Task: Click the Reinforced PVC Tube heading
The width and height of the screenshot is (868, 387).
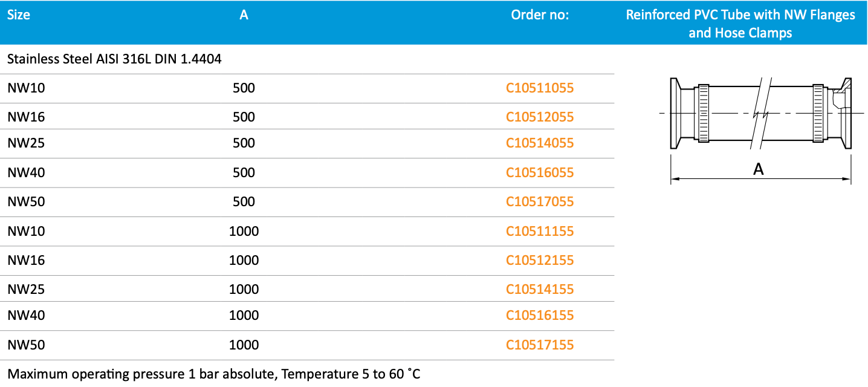Action: tap(740, 23)
